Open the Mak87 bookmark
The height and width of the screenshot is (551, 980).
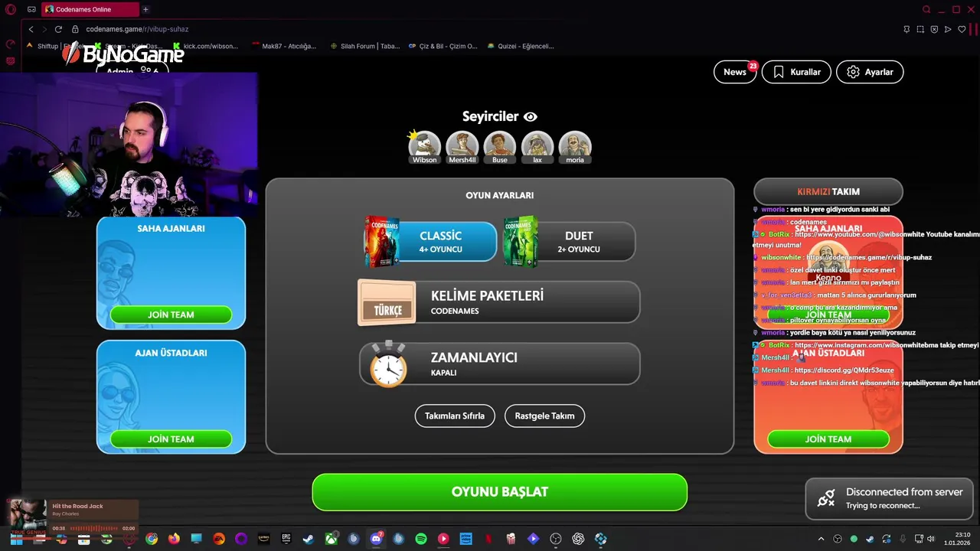284,46
